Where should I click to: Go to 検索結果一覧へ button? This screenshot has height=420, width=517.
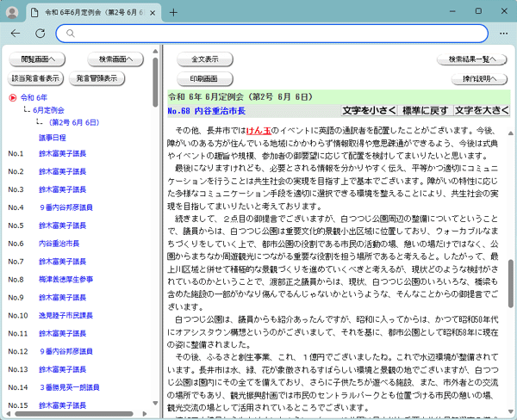coord(472,59)
